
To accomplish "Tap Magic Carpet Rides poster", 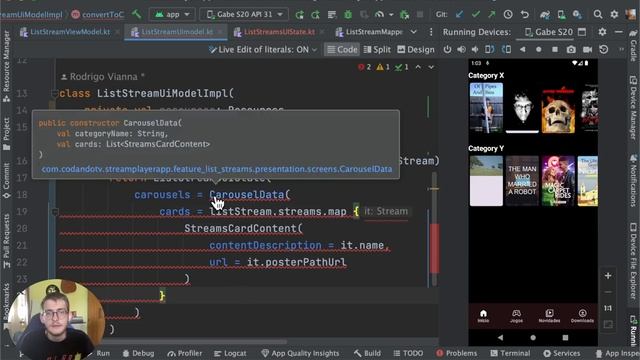I will tap(558, 180).
